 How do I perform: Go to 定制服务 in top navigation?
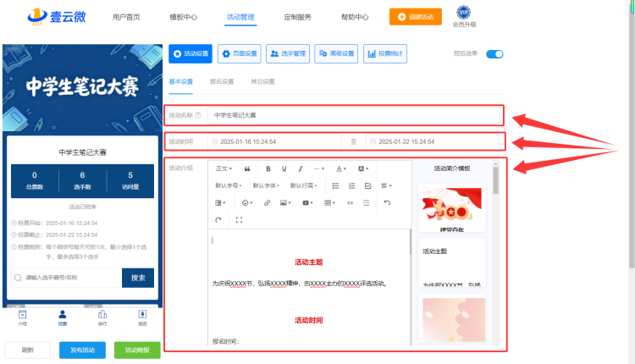point(298,17)
